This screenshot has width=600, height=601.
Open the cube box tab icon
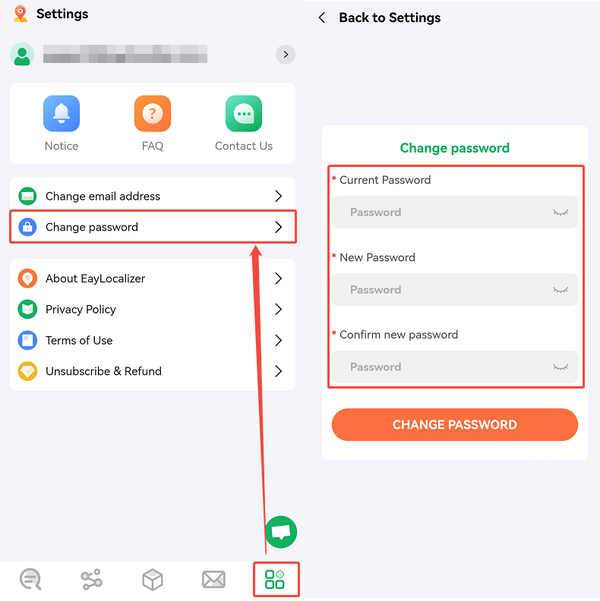point(152,579)
